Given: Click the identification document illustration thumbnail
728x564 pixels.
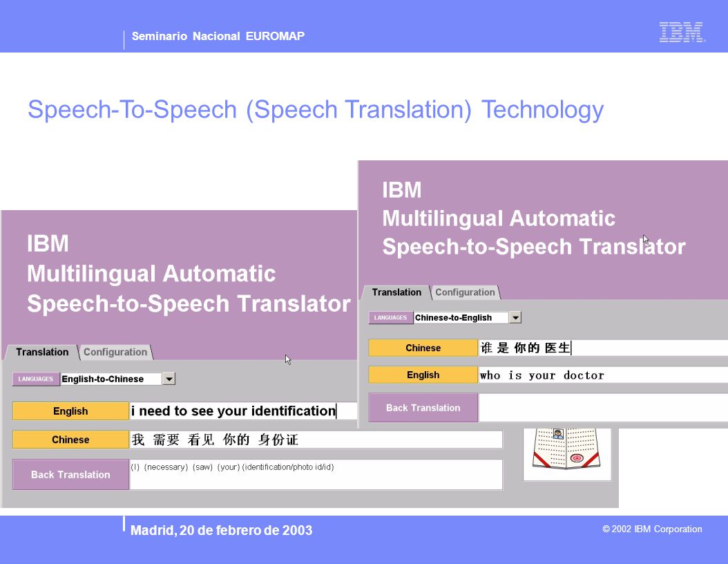Looking at the screenshot, I should click(567, 454).
